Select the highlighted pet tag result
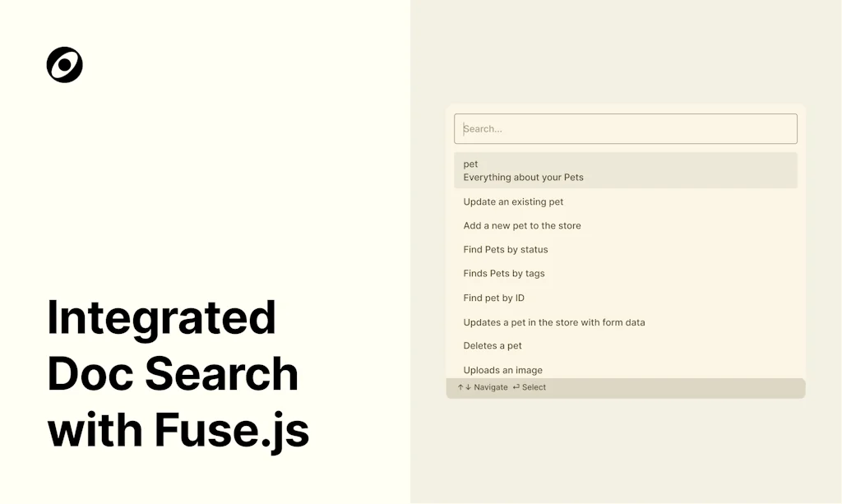 (x=625, y=170)
